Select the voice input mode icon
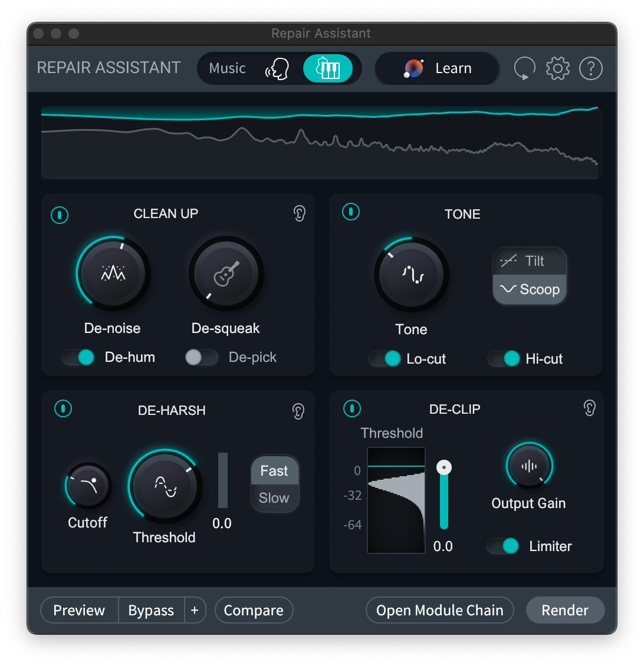This screenshot has height=666, width=644. click(277, 68)
